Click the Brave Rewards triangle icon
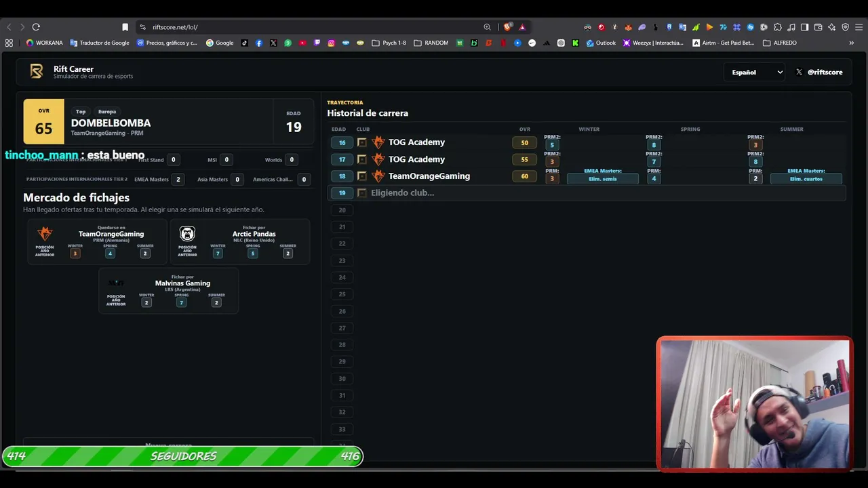Image resolution: width=868 pixels, height=488 pixels. pos(522,27)
